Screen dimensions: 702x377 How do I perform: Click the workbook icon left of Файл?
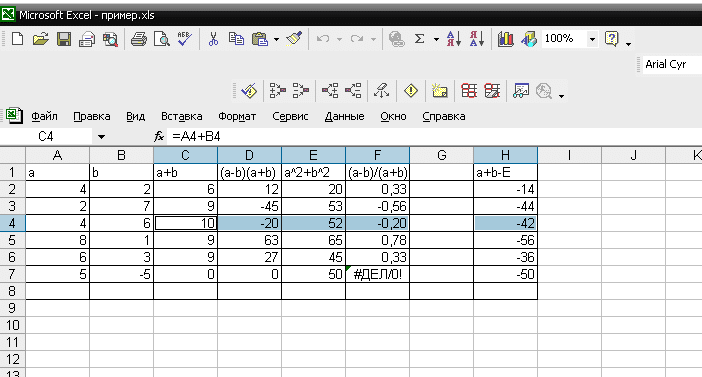14,116
